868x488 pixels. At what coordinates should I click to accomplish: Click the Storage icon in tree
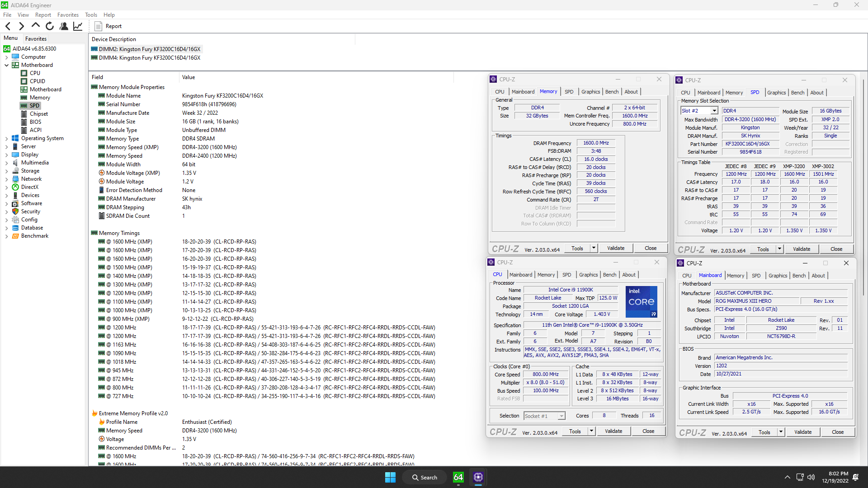15,171
